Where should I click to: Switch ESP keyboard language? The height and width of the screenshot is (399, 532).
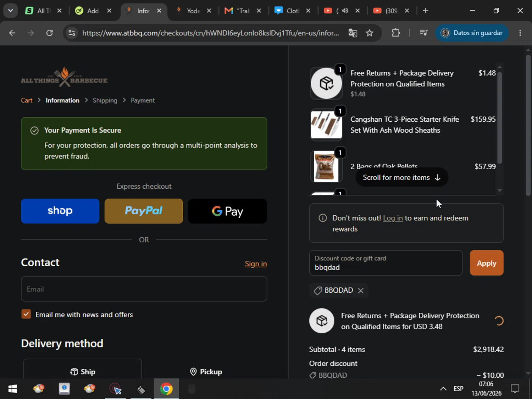[x=458, y=389]
